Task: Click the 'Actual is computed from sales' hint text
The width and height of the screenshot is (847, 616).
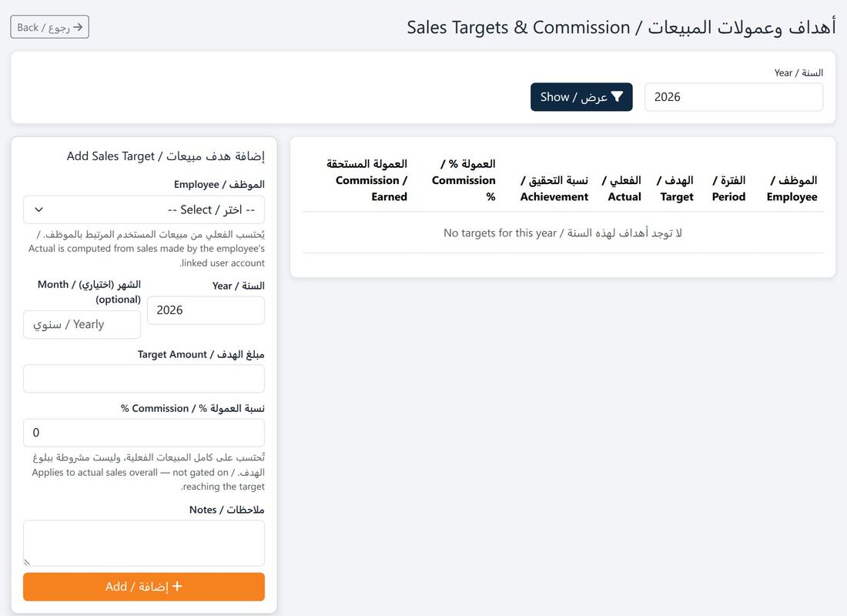Action: (146, 249)
